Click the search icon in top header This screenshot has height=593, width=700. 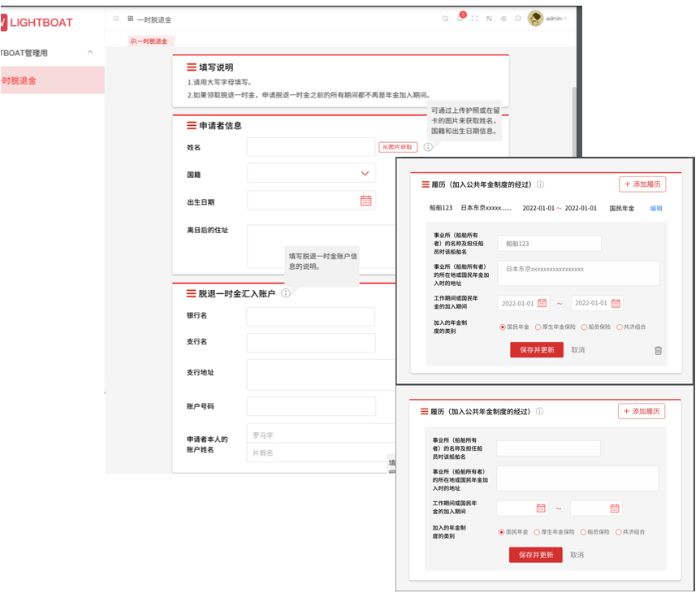(x=445, y=19)
